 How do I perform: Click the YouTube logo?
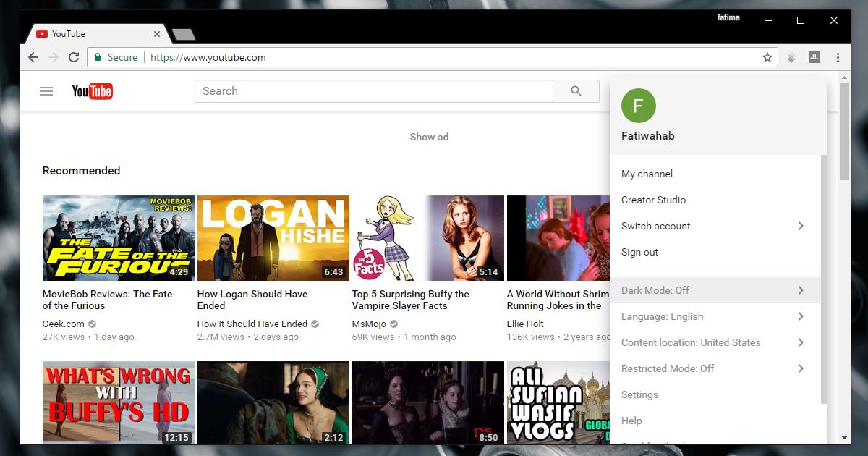(93, 91)
